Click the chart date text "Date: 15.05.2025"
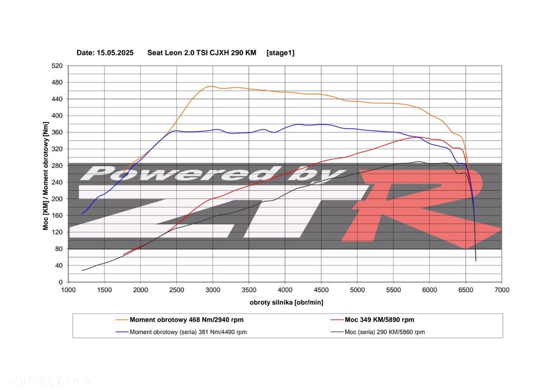Viewport: 555px width, 392px height. [105, 53]
